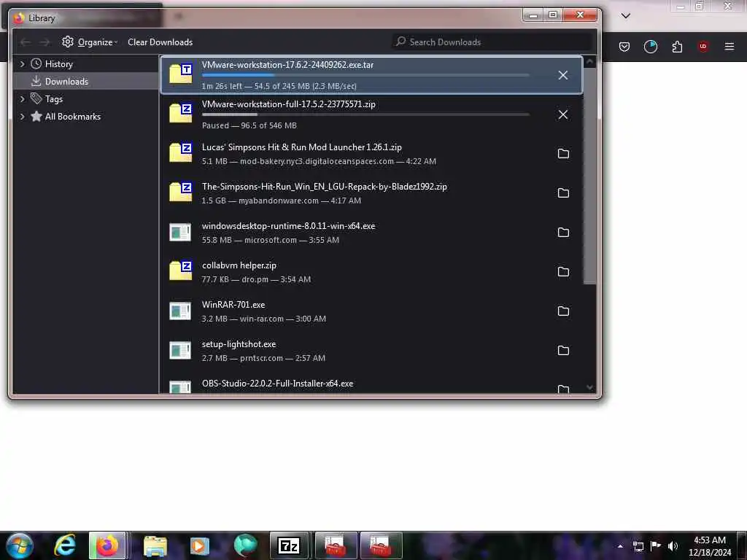The width and height of the screenshot is (747, 560).
Task: Open Windows Explorer from the taskbar
Action: [x=155, y=545]
